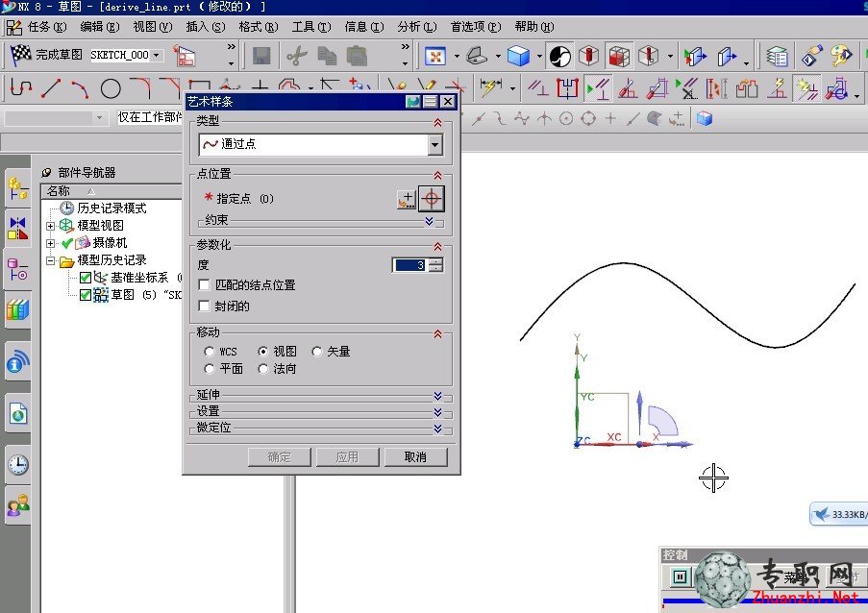The height and width of the screenshot is (613, 868).
Task: Open the 分析(L) menu
Action: pos(417,27)
